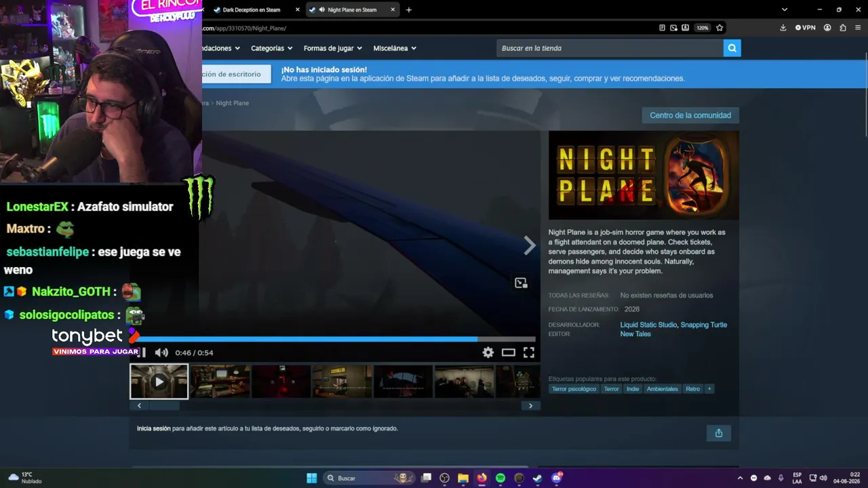Open the browser account profile icon
Viewport: 868px width, 488px height.
(827, 28)
